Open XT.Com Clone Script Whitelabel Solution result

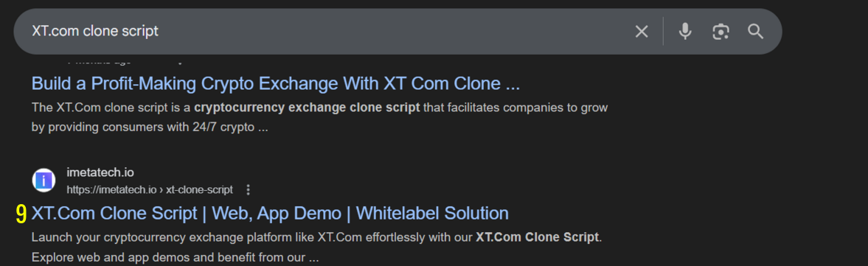click(270, 213)
